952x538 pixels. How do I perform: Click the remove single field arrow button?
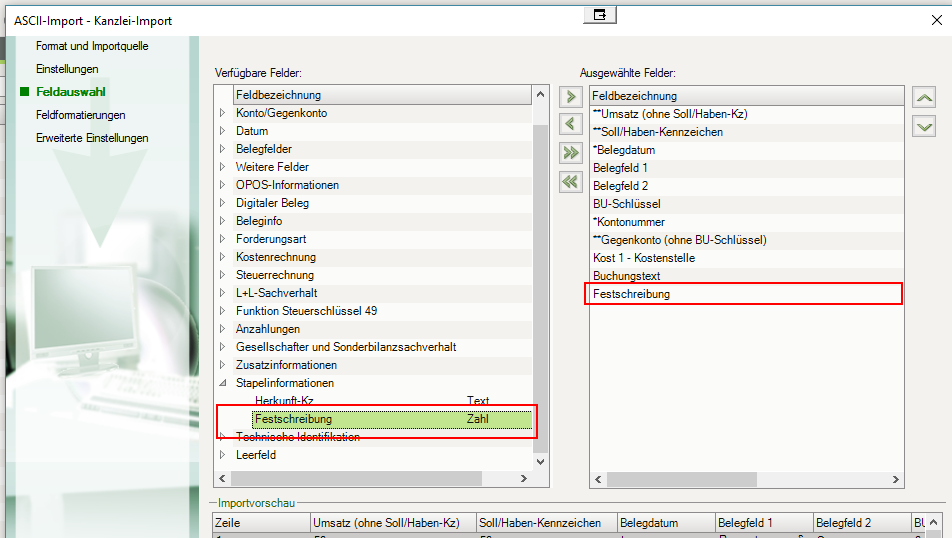coord(571,124)
